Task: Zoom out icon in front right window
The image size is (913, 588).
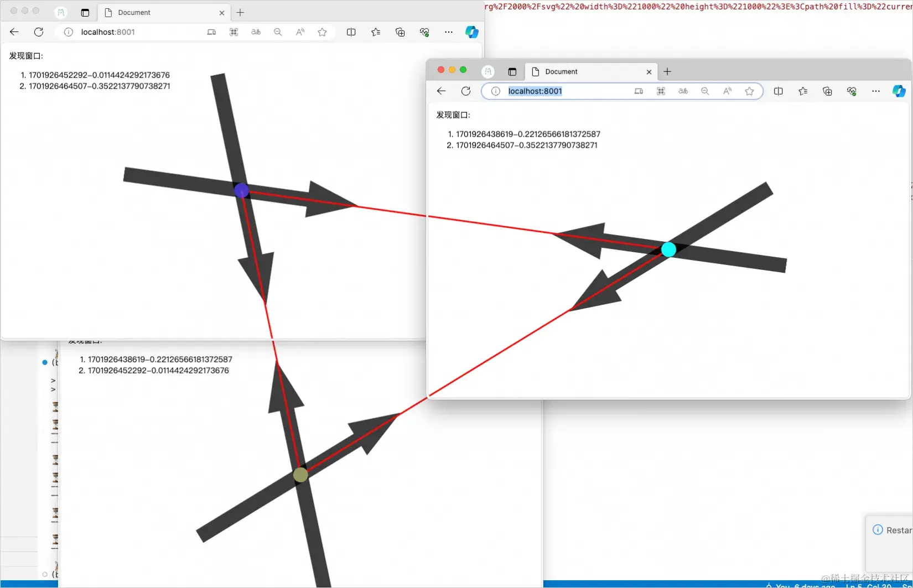Action: pyautogui.click(x=705, y=91)
